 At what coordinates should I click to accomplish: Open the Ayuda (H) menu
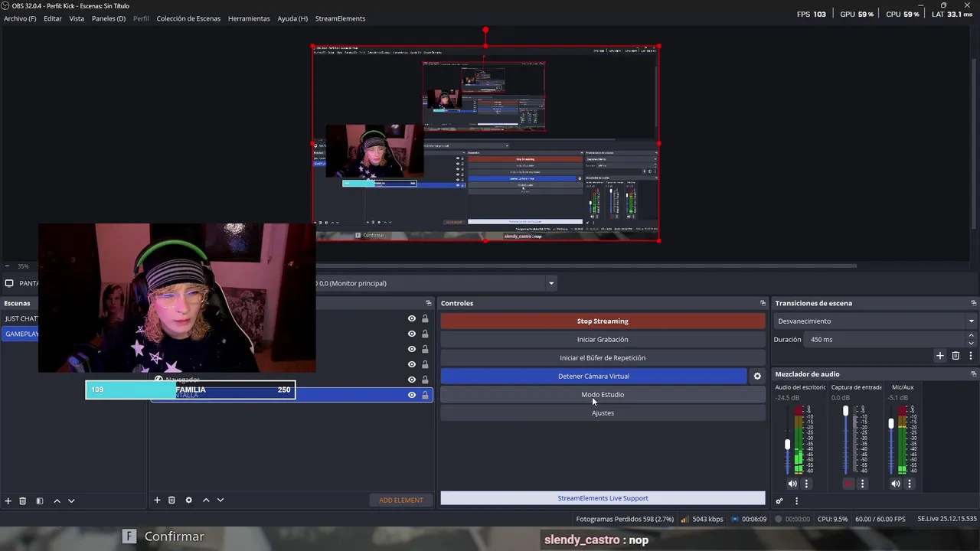292,18
